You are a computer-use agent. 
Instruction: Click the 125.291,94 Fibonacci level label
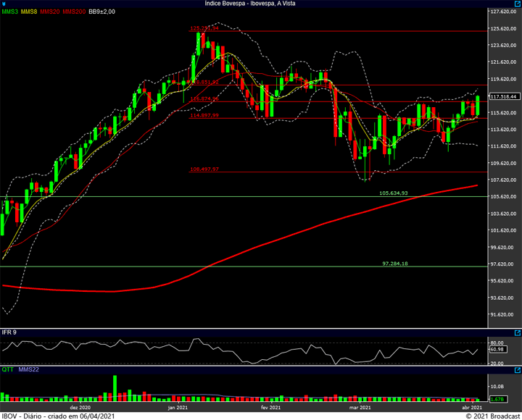coord(204,28)
